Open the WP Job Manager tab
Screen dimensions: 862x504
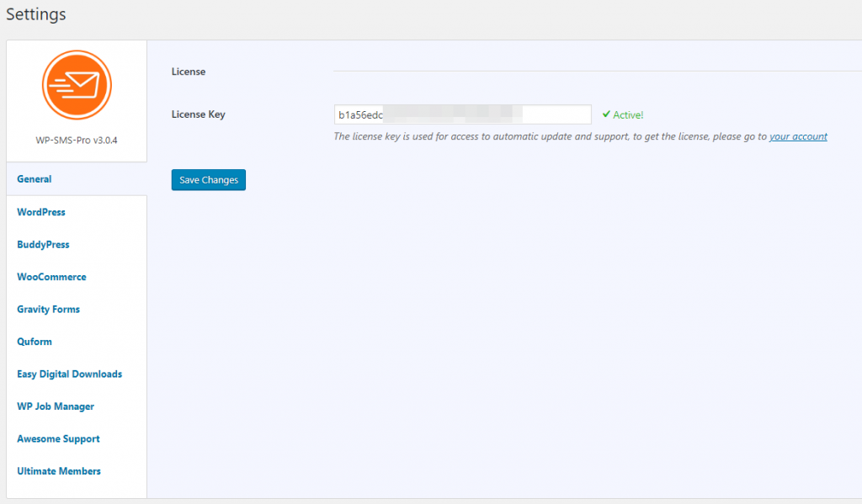point(56,406)
